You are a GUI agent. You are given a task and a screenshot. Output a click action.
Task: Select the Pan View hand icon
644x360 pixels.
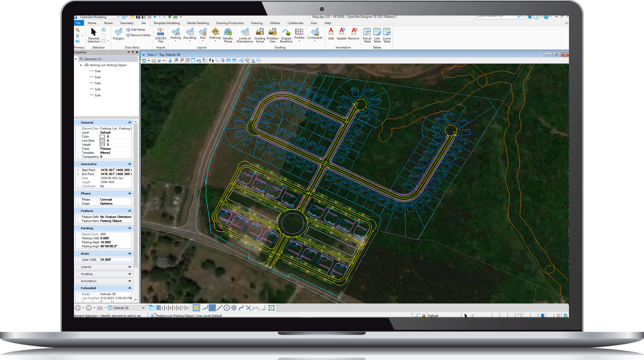pos(204,61)
